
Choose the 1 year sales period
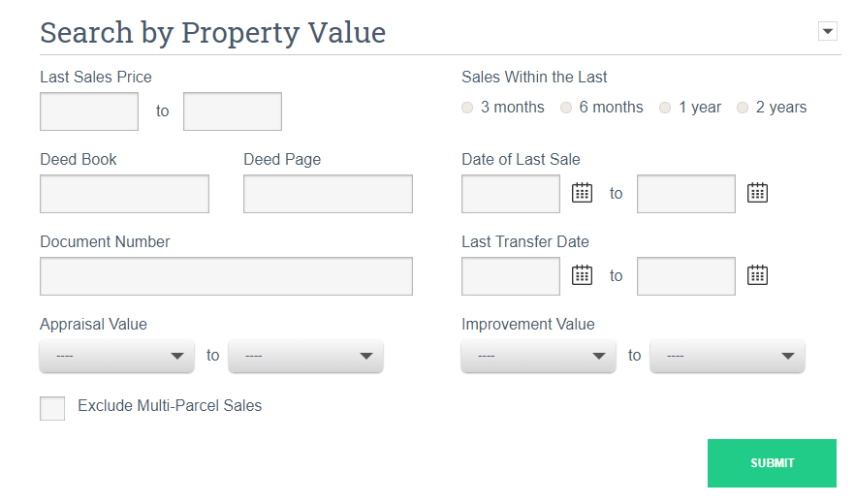666,108
